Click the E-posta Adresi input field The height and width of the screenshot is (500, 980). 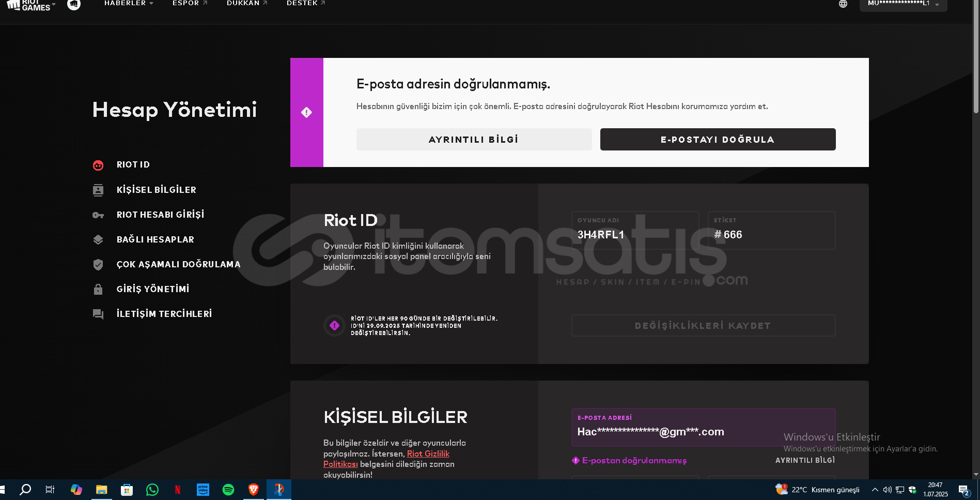(x=704, y=428)
